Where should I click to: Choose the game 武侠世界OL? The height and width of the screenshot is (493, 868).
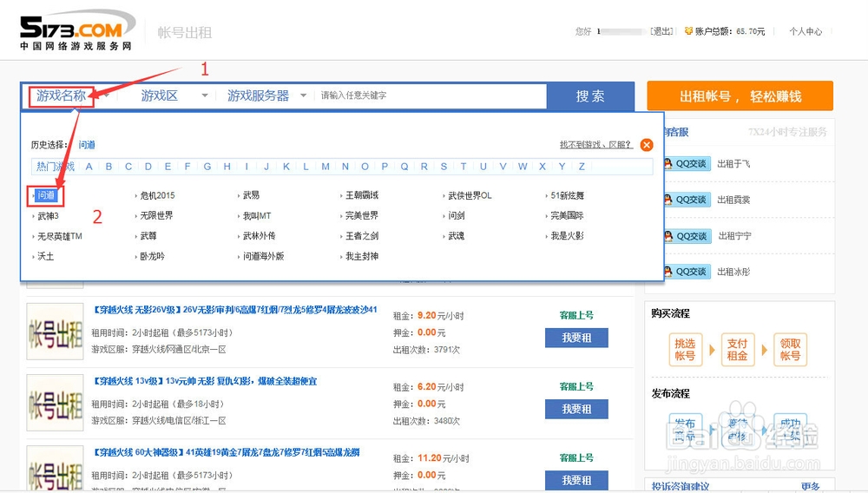point(470,195)
